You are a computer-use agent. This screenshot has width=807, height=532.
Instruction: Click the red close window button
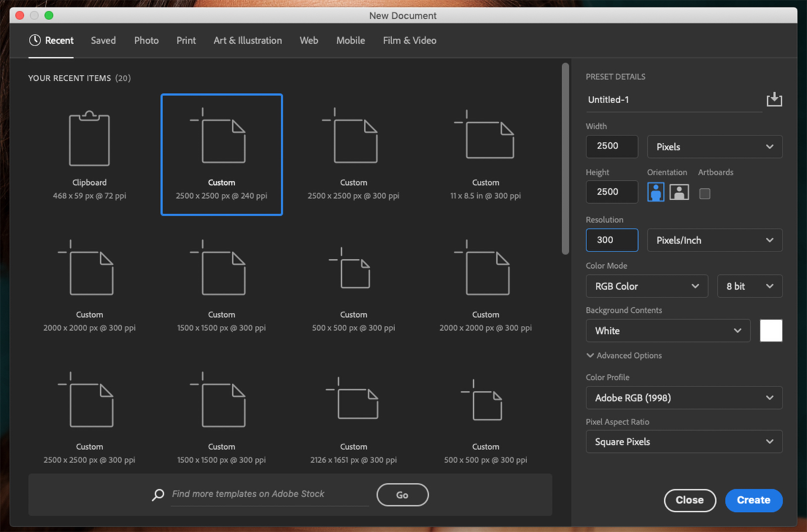pyautogui.click(x=20, y=15)
